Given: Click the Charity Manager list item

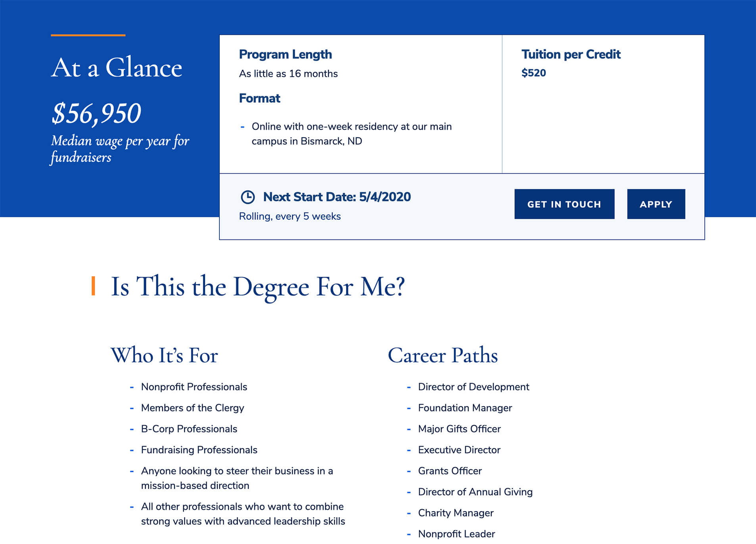Looking at the screenshot, I should pos(455,513).
